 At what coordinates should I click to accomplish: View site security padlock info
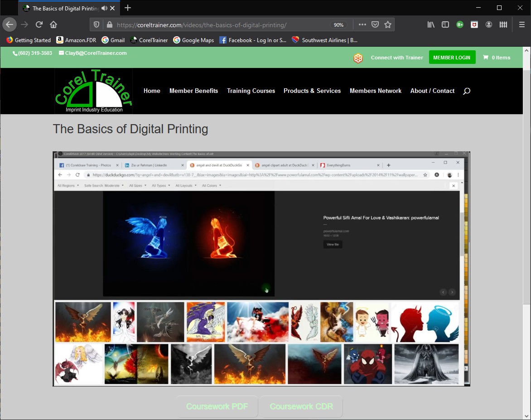(109, 25)
